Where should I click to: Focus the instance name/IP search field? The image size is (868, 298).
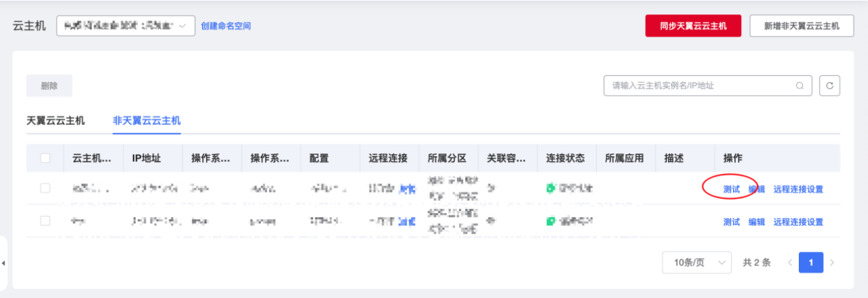[x=698, y=86]
